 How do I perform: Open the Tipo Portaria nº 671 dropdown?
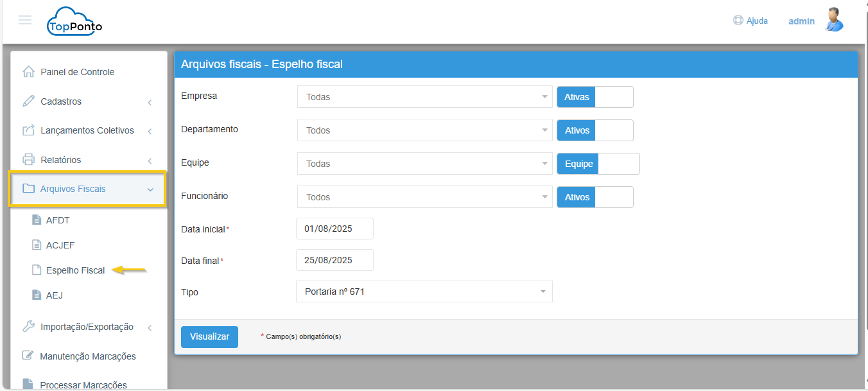coord(424,291)
